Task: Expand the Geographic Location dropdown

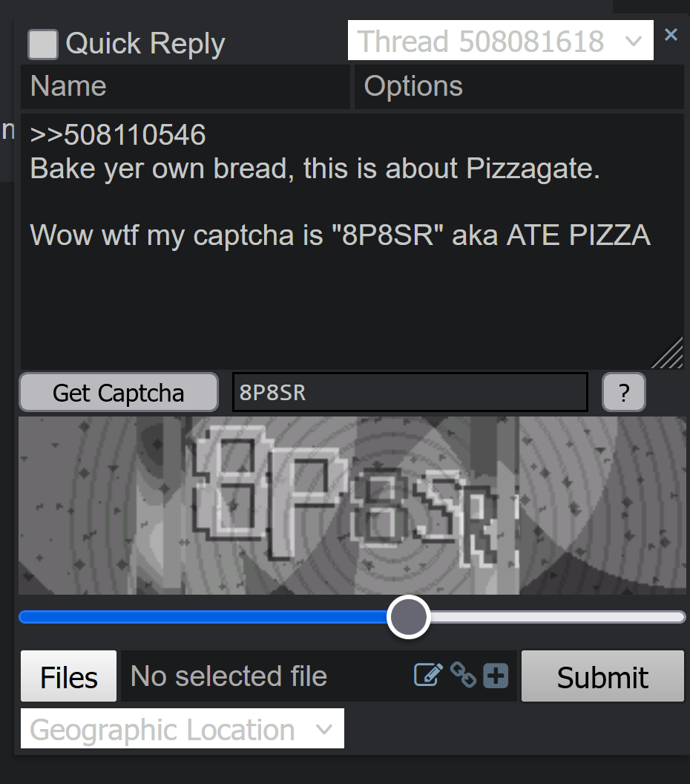Action: [x=183, y=728]
